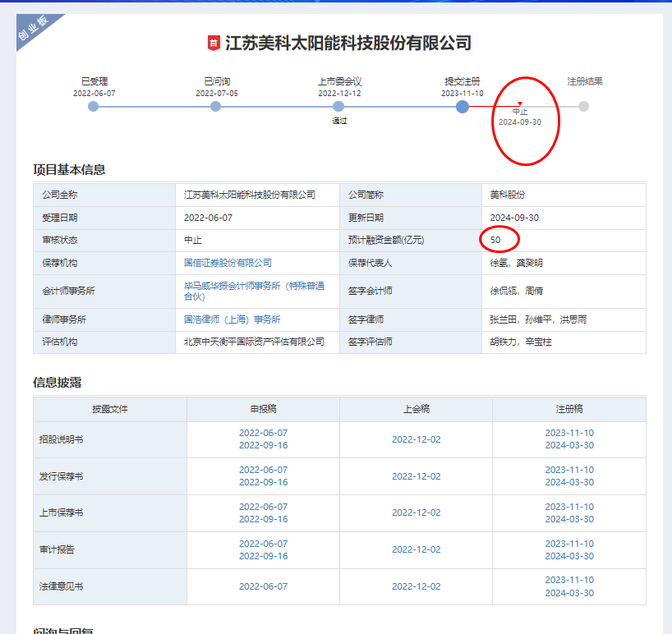Open 招股说明书 注册稿 dated 2023-11-10
672x634 pixels.
point(569,433)
